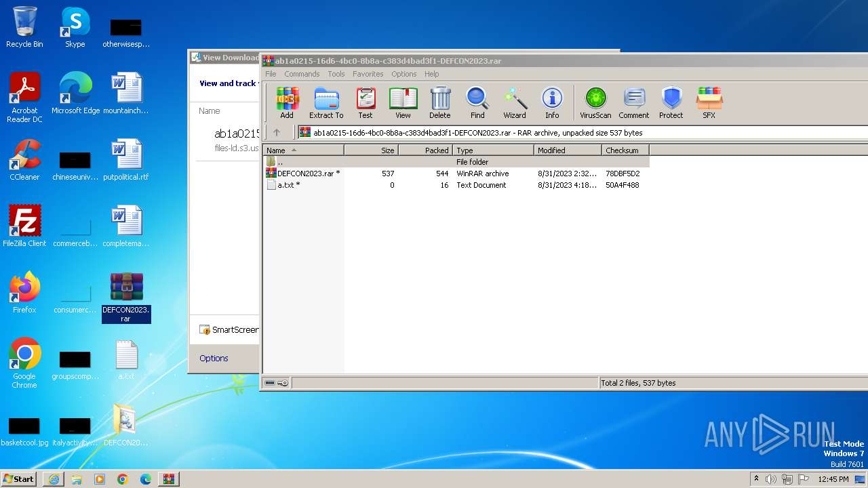The width and height of the screenshot is (868, 488).
Task: Click the View file icon
Action: [x=403, y=103]
